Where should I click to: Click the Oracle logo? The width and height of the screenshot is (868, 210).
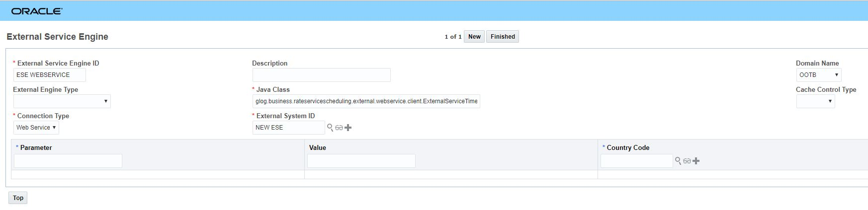[x=37, y=11]
